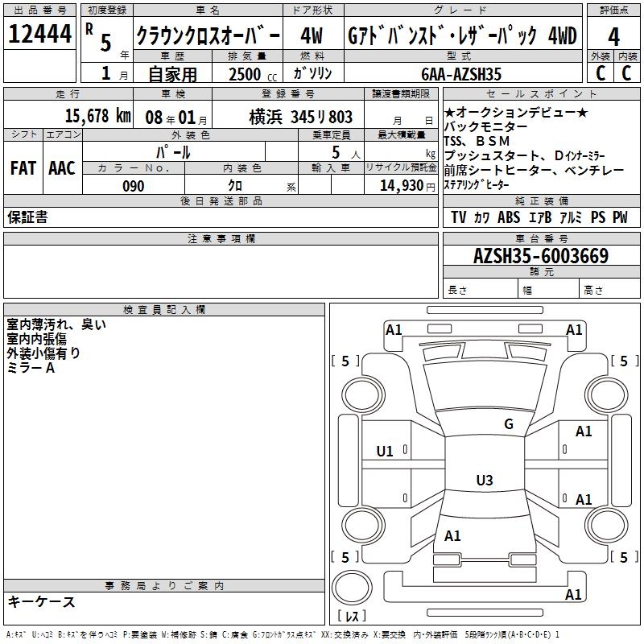This screenshot has height=644, width=644.
Task: Click exterior grade C
Action: (x=601, y=73)
